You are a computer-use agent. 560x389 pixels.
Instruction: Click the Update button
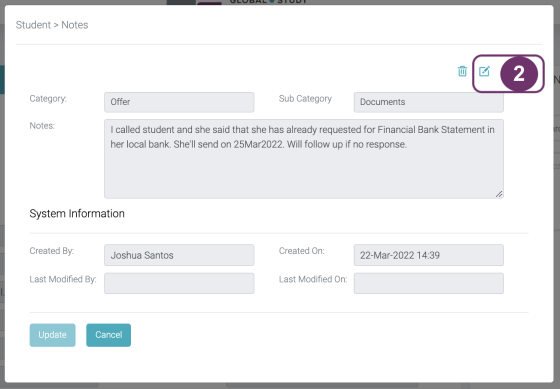coord(52,335)
